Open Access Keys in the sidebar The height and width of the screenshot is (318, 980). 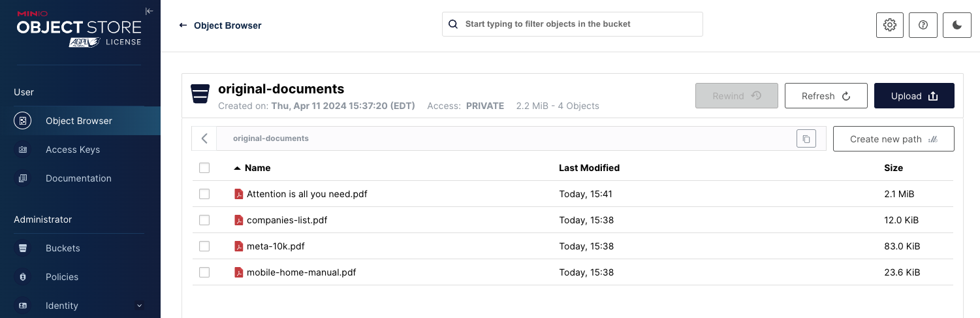pos(72,150)
